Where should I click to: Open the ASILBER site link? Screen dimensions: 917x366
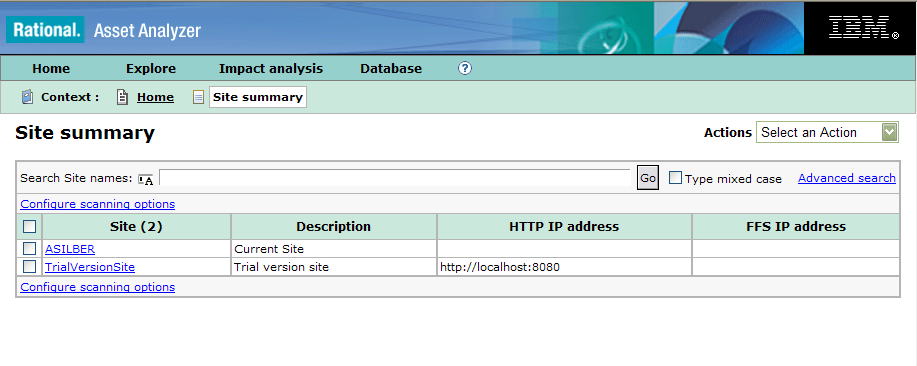point(70,249)
